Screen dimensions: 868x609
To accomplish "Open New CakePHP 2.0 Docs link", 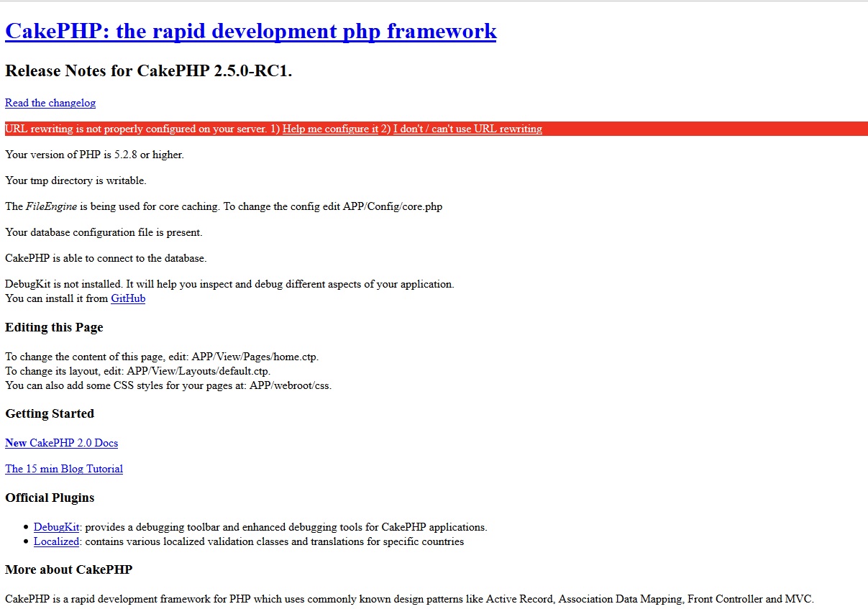I will (x=61, y=443).
